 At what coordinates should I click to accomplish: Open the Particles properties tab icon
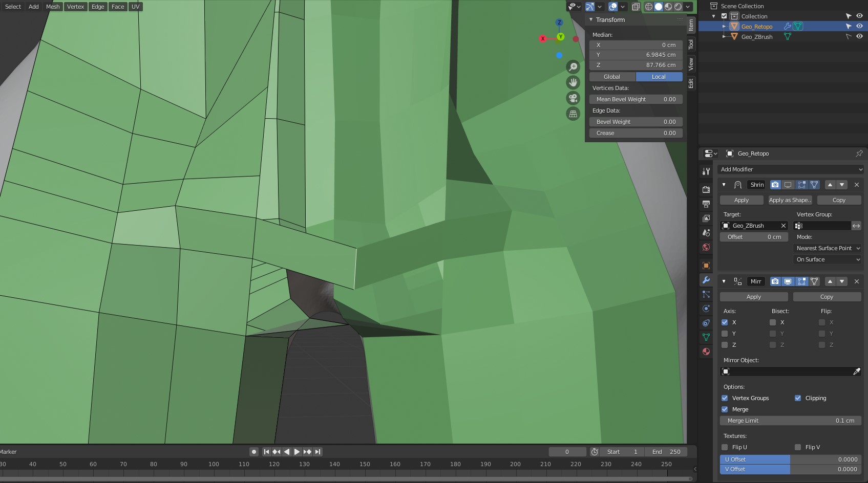(x=706, y=294)
